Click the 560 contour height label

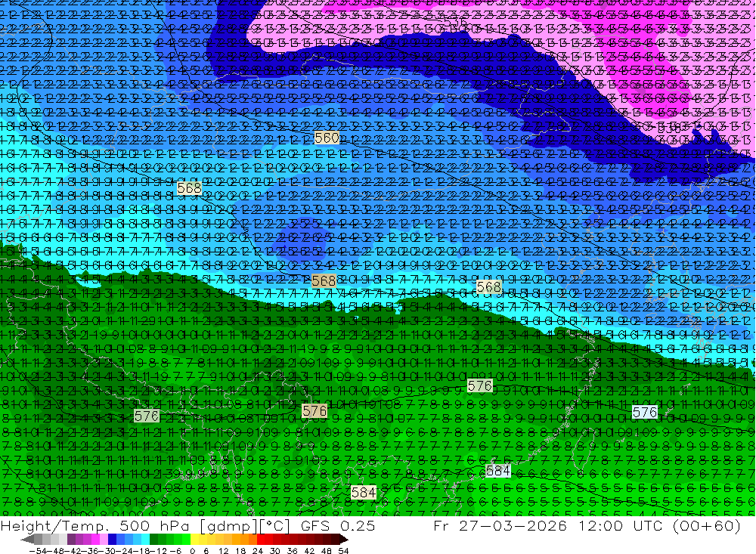tap(327, 138)
